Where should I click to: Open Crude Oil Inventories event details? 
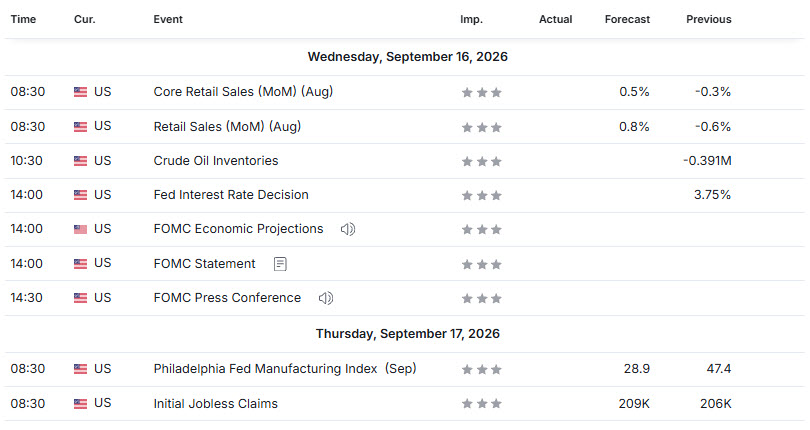click(216, 161)
